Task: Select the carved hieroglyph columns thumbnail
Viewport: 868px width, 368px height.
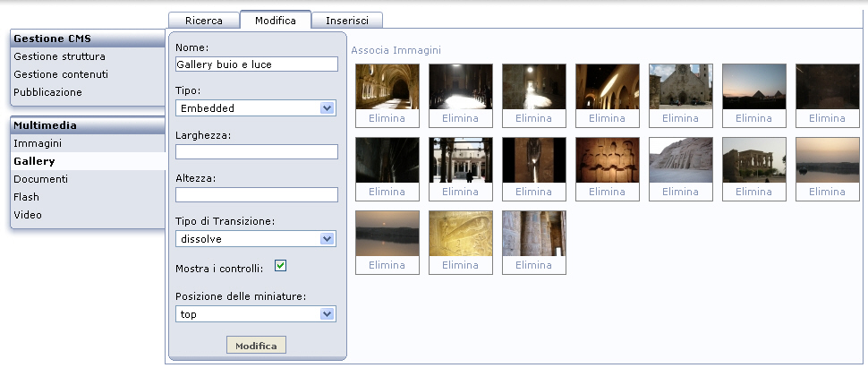Action: coord(534,234)
